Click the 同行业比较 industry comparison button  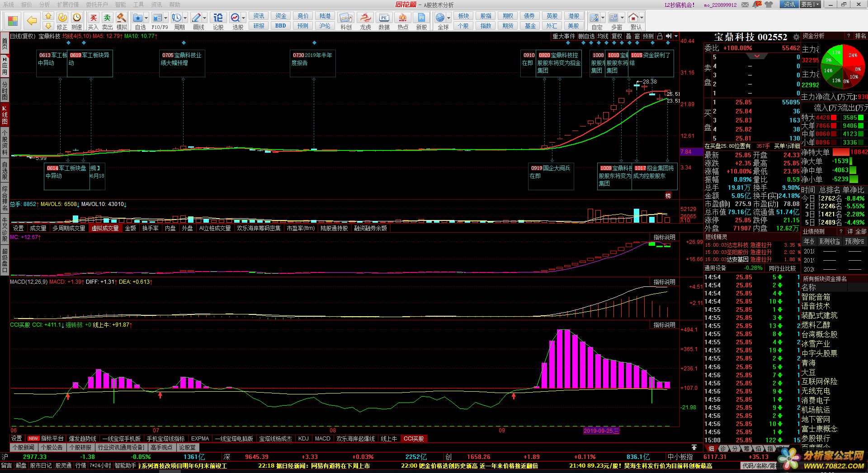[x=782, y=268]
